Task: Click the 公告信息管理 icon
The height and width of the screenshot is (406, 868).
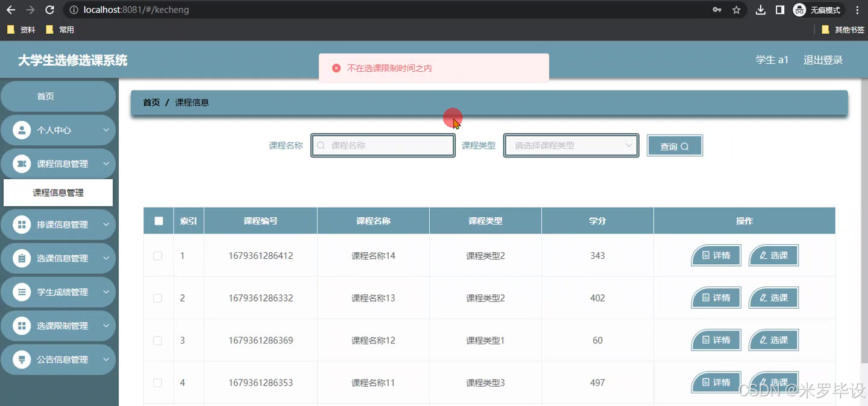Action: click(22, 360)
